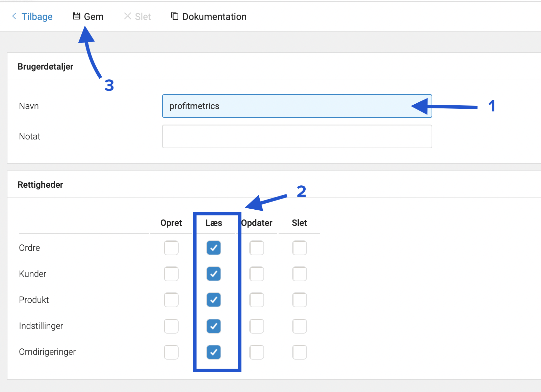
Task: Uncheck Læs permission for Produkt
Action: point(214,300)
